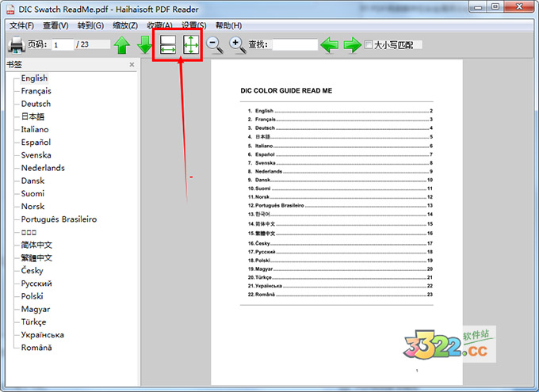
Task: Click the printer icon in the toolbar
Action: pos(16,45)
